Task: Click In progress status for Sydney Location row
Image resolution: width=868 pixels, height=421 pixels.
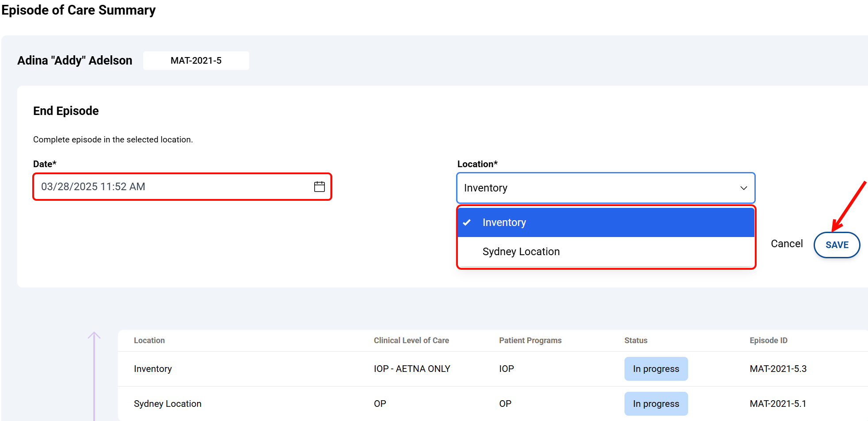Action: pyautogui.click(x=655, y=404)
